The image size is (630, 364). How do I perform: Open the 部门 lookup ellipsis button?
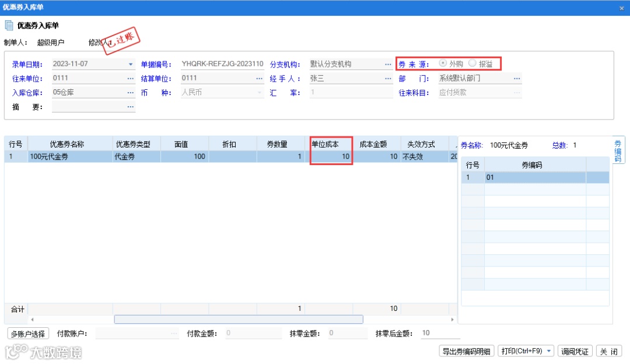point(517,78)
